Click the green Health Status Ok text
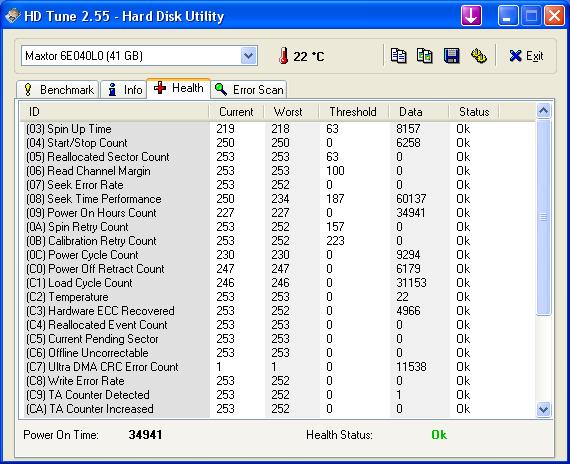This screenshot has width=570, height=464. [x=439, y=435]
